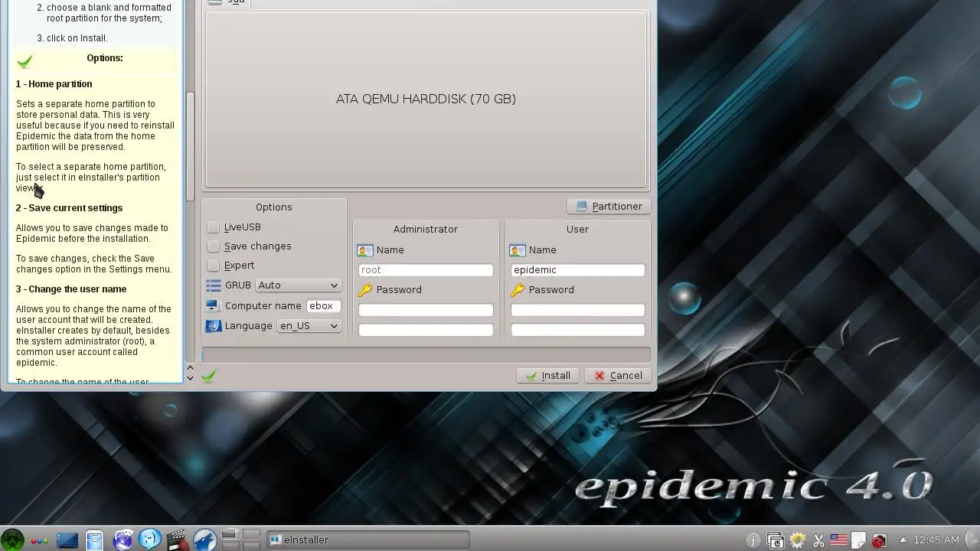This screenshot has width=980, height=551.
Task: Click the blue show desktop icon in taskbar
Action: point(67,540)
